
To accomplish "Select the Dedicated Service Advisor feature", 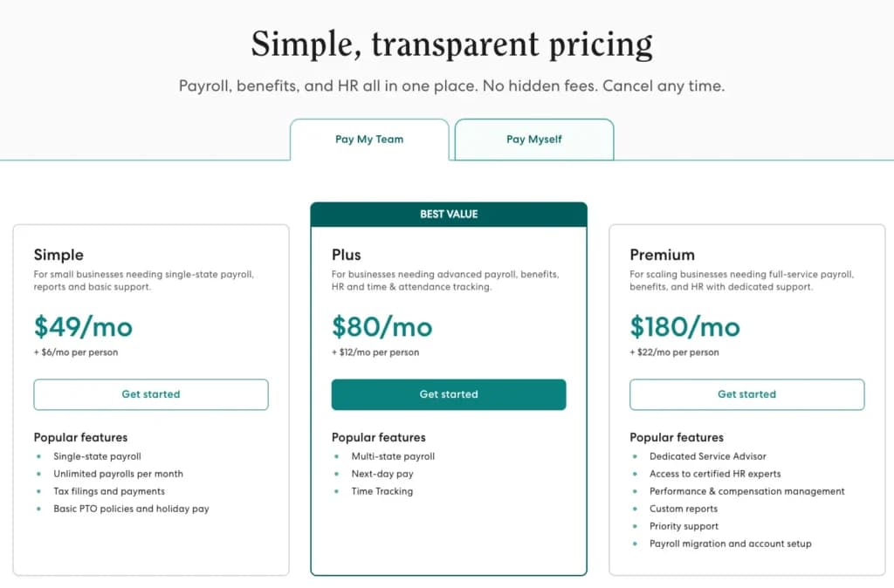I will click(x=707, y=456).
